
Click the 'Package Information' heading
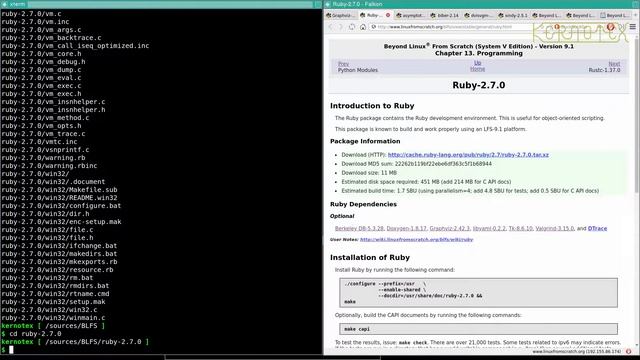365,141
